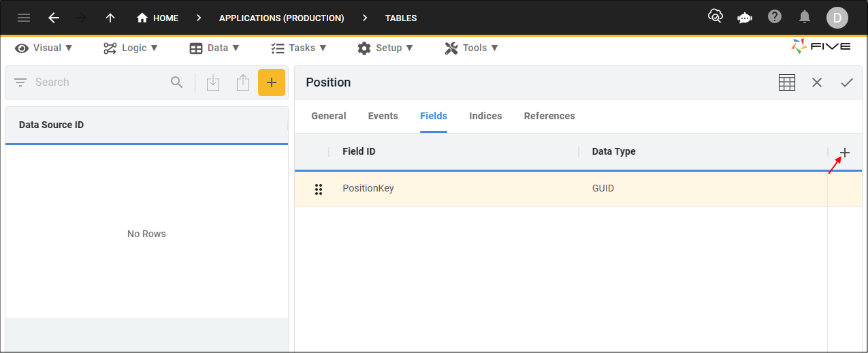
Task: Switch to the General tab
Action: (329, 116)
